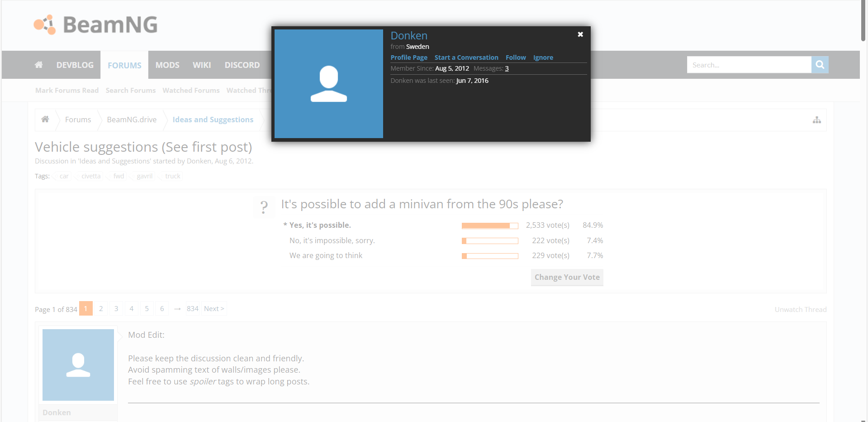Click Donken's avatar beside first post
The width and height of the screenshot is (868, 422).
pos(78,365)
